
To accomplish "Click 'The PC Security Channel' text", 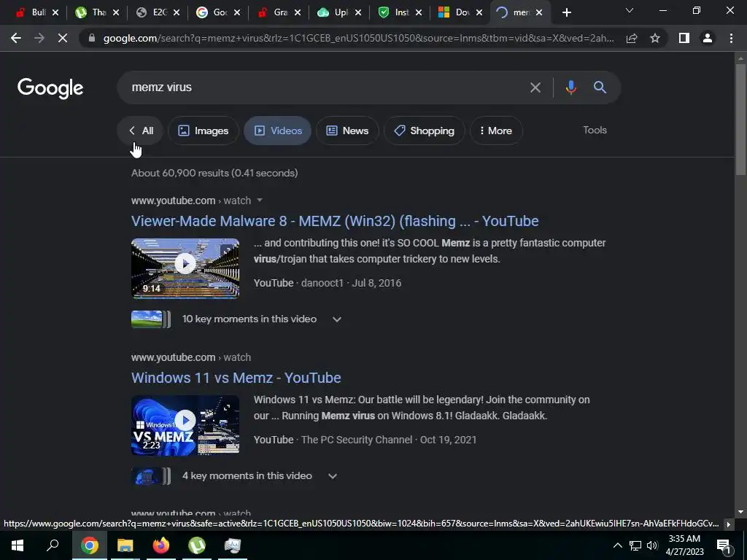I will (356, 440).
